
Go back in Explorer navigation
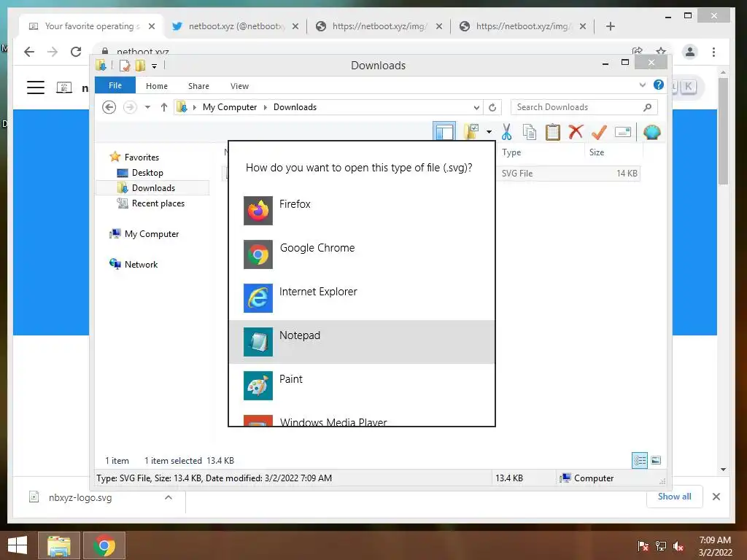[109, 107]
